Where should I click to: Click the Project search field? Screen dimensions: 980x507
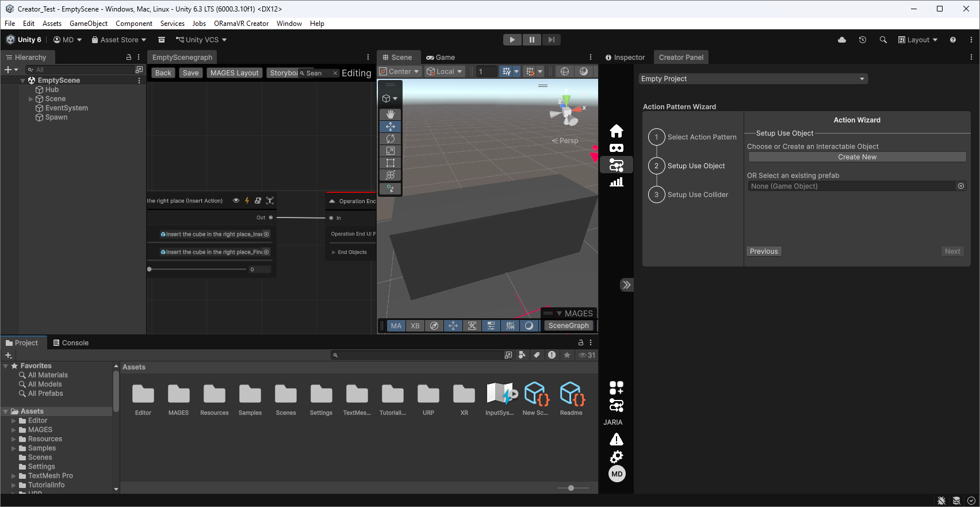click(x=418, y=355)
